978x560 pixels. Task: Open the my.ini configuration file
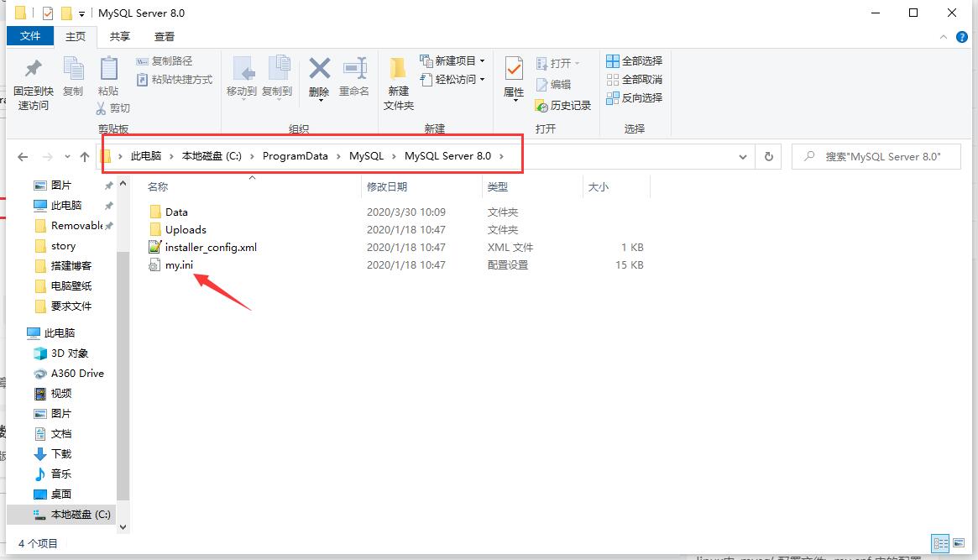pyautogui.click(x=180, y=264)
